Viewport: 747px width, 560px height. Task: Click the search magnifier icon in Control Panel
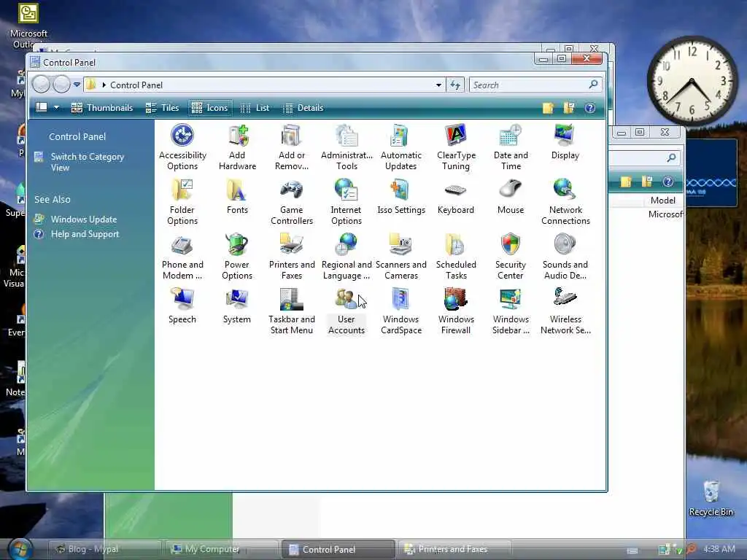(593, 85)
